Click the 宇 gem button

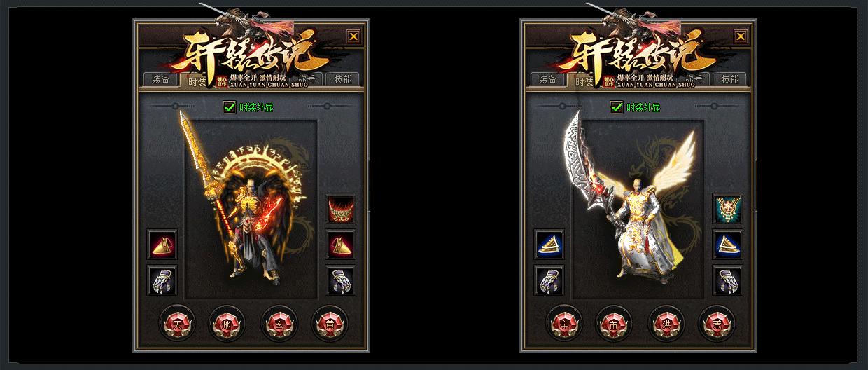(564, 324)
